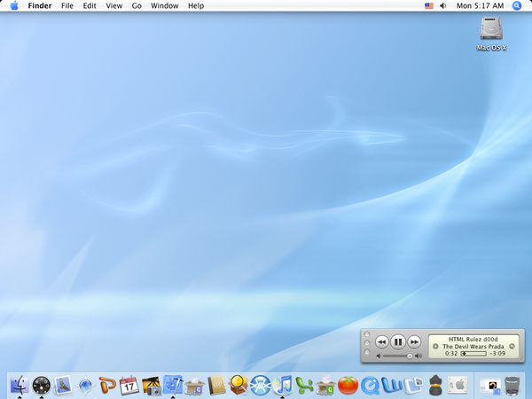
Task: Click the track progress bar in iTunes
Action: [473, 354]
